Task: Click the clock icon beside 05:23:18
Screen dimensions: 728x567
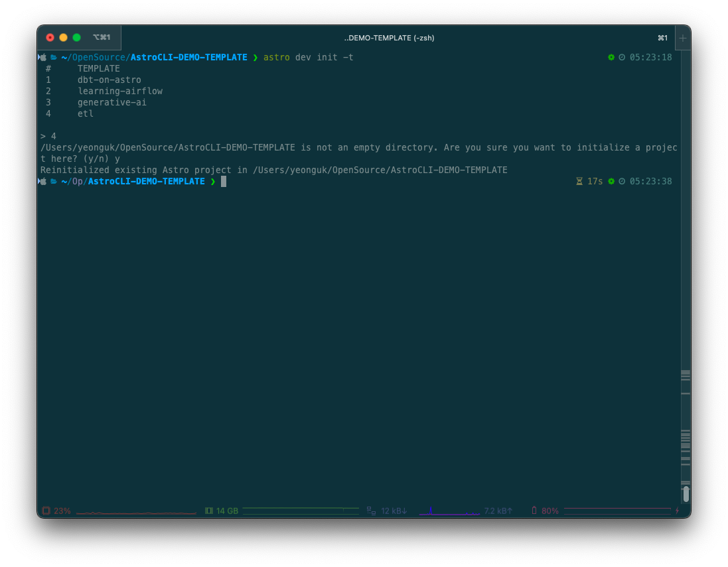Action: (622, 57)
